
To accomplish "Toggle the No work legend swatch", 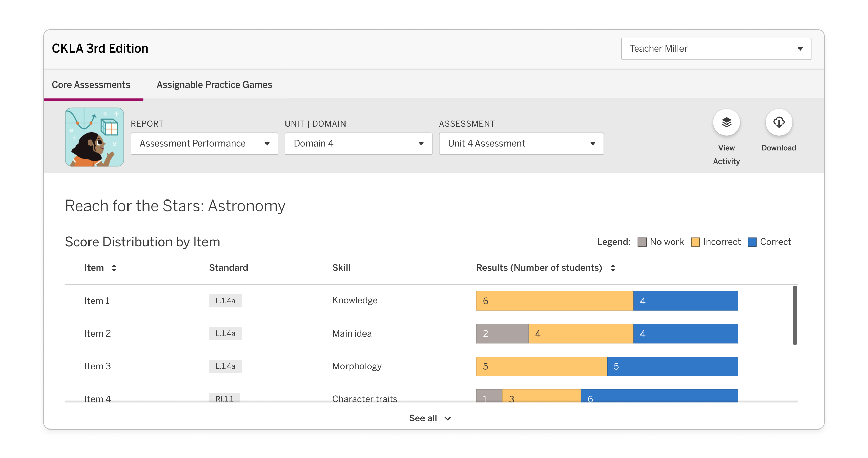I will point(642,242).
